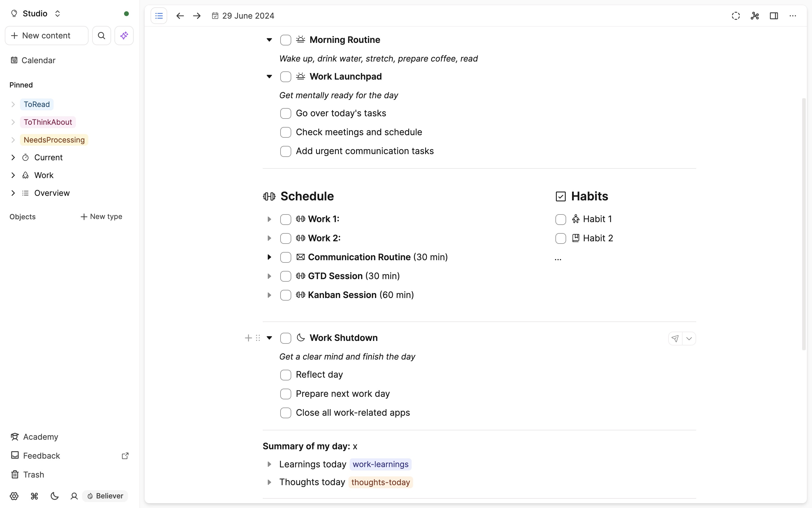The height and width of the screenshot is (508, 812).
Task: Check off Go over today's tasks
Action: tap(286, 113)
